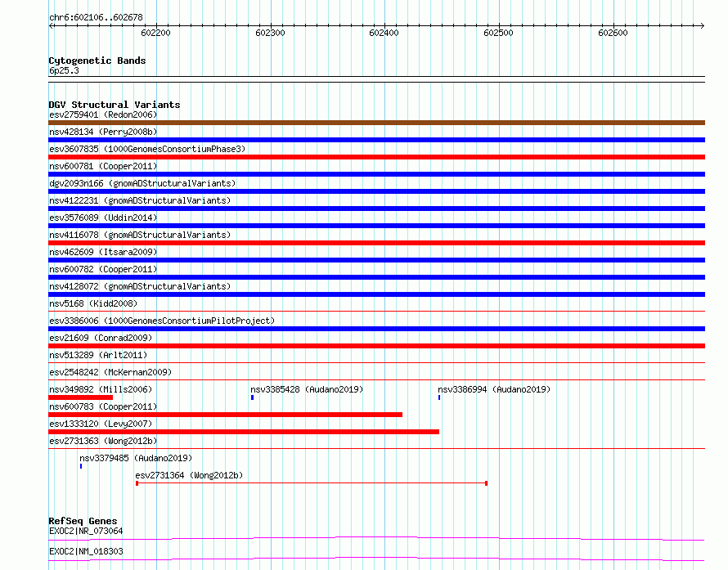
Task: Click the small blue nsv3379485 marker
Action: [81, 466]
